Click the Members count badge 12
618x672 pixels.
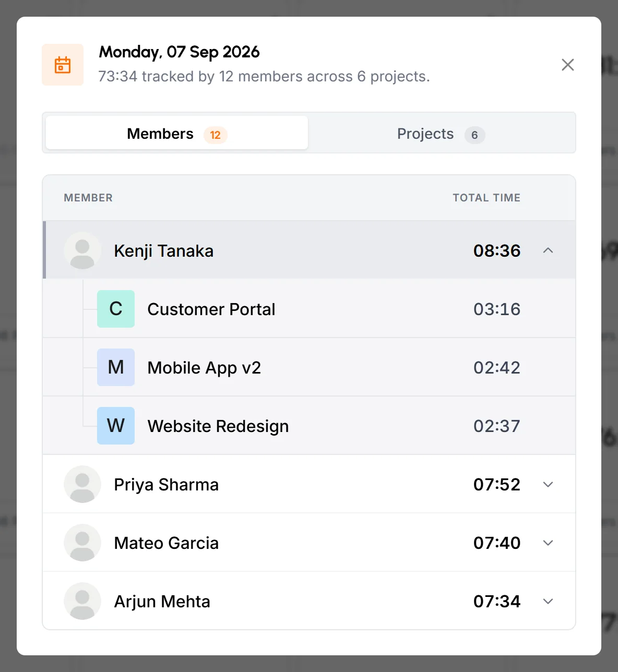(216, 135)
